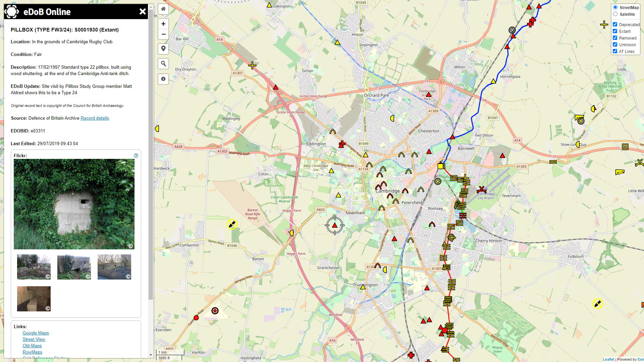The width and height of the screenshot is (644, 362).
Task: Disable the AT Lines overlay checkbox
Action: [615, 51]
